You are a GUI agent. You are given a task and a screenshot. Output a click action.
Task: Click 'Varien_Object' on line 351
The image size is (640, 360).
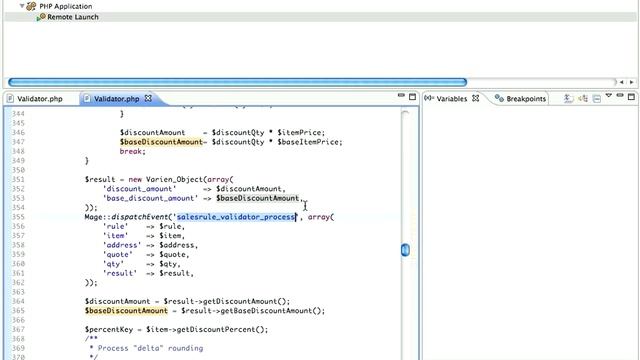174,180
